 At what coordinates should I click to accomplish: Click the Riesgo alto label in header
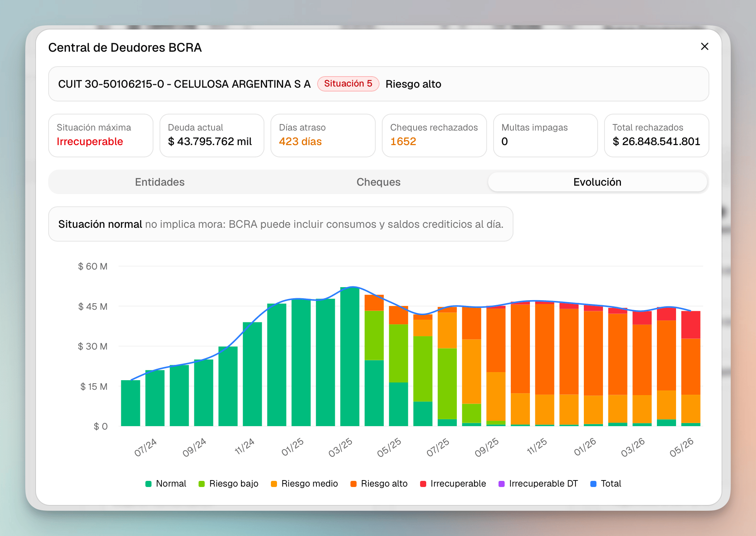click(413, 84)
